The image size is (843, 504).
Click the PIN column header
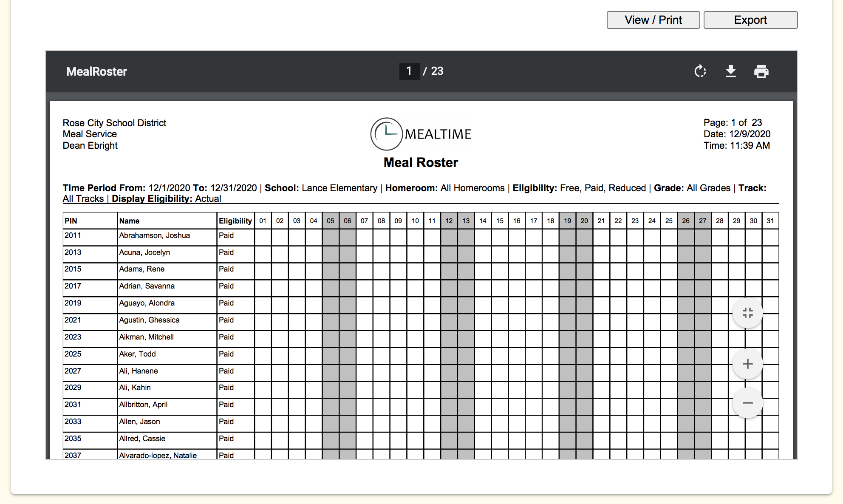point(71,221)
